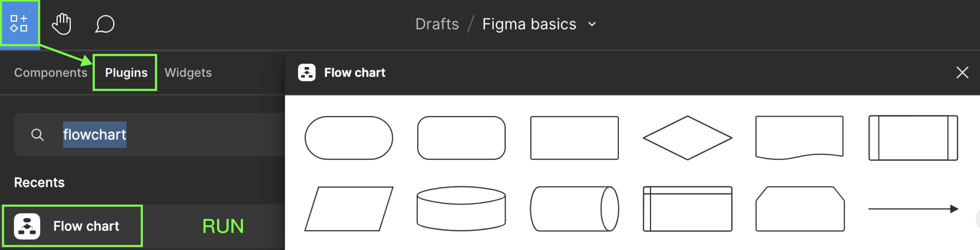Switch to the Plugins tab
This screenshot has width=980, height=250.
[126, 72]
